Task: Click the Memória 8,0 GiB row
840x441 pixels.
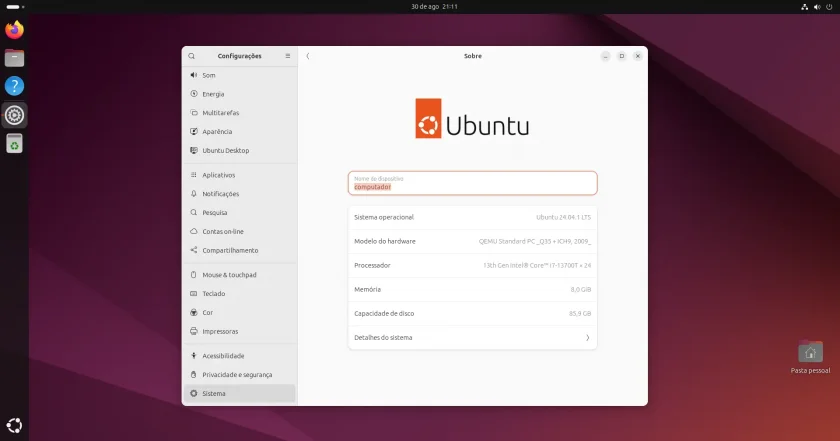Action: pyautogui.click(x=472, y=289)
